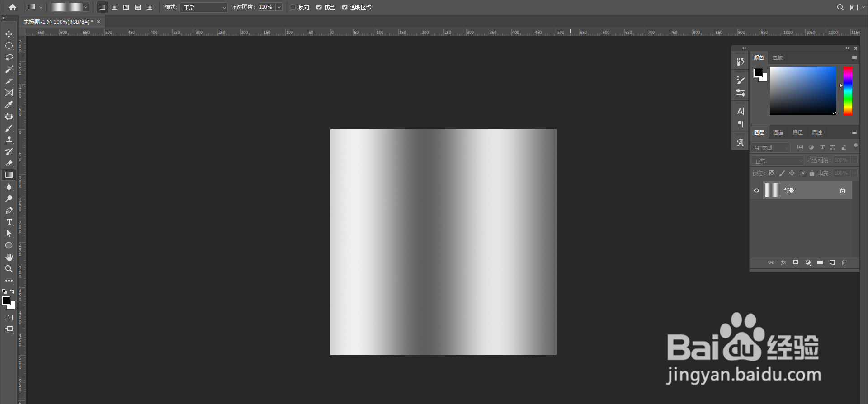Choose reflected gradient style button
Screen dimensions: 868x404
[138, 7]
